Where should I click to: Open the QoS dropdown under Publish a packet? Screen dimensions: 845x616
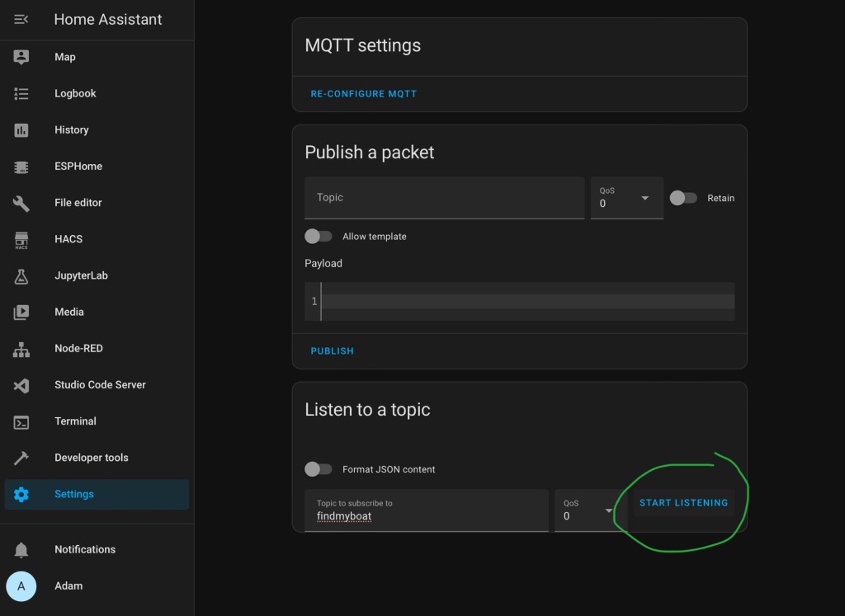click(x=626, y=198)
